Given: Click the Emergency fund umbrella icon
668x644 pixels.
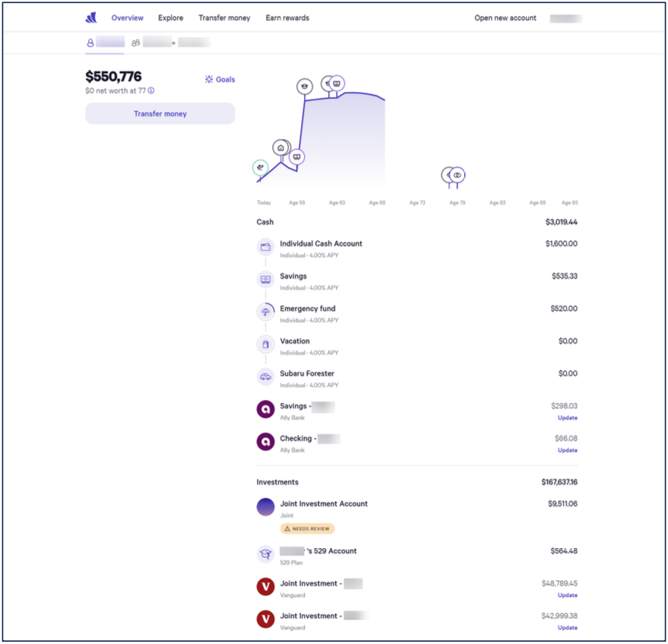Looking at the screenshot, I should pos(265,312).
